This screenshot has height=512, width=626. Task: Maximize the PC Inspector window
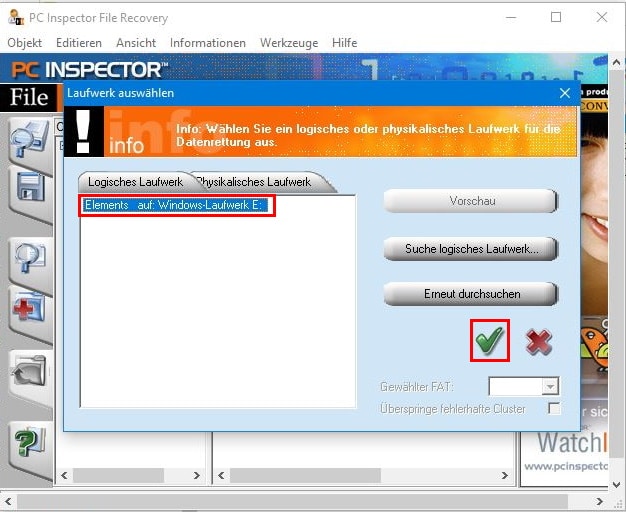coord(556,17)
